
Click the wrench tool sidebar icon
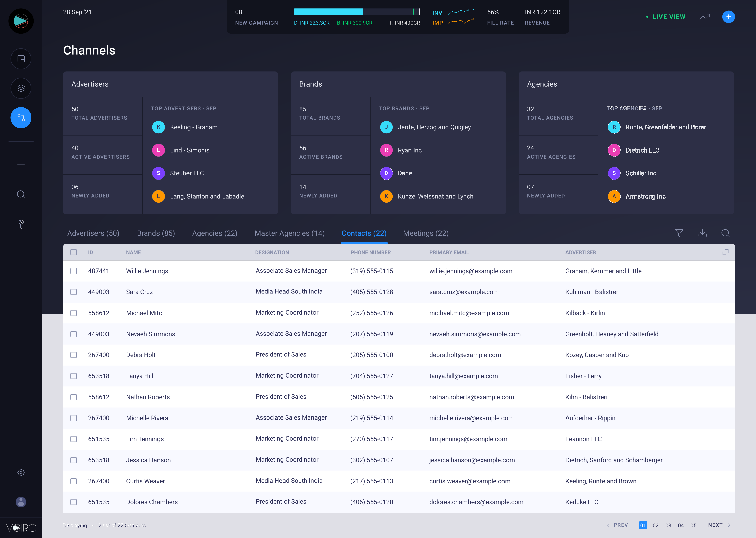[21, 224]
